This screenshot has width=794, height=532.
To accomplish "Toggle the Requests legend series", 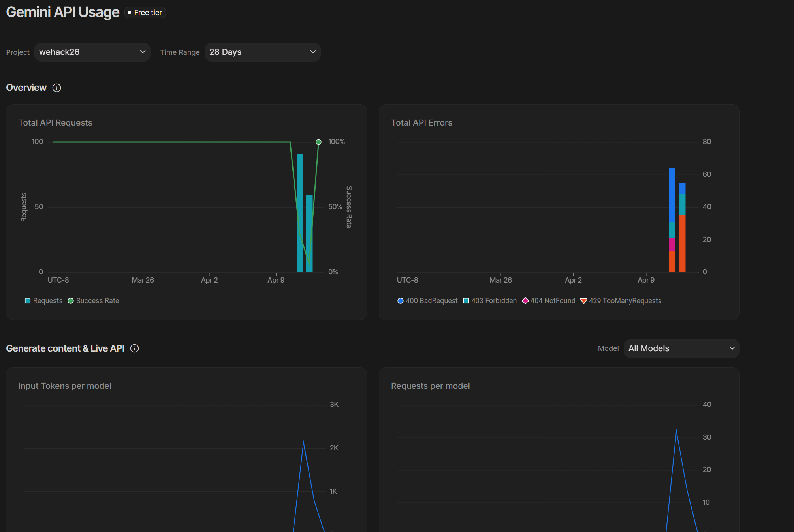I will [43, 301].
